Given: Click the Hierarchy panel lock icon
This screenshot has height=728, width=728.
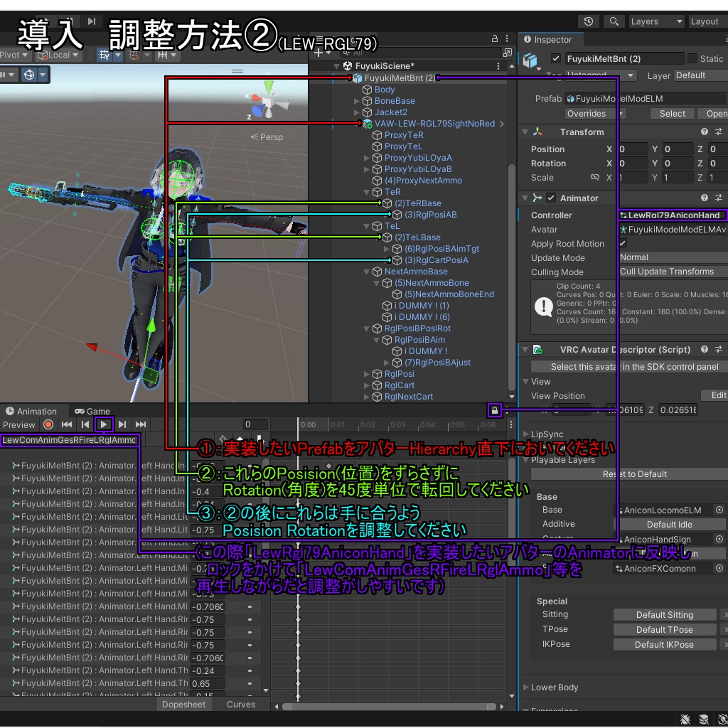Looking at the screenshot, I should [495, 38].
